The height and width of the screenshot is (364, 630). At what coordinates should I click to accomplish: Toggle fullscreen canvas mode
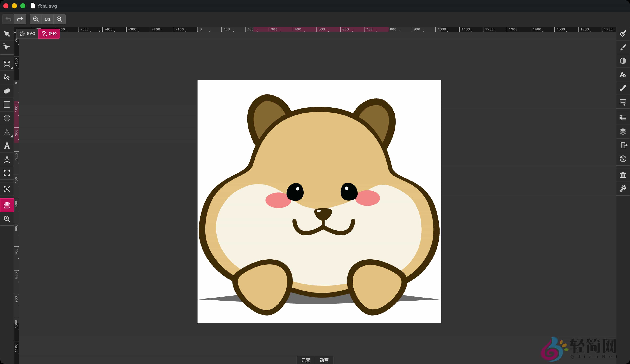7,173
